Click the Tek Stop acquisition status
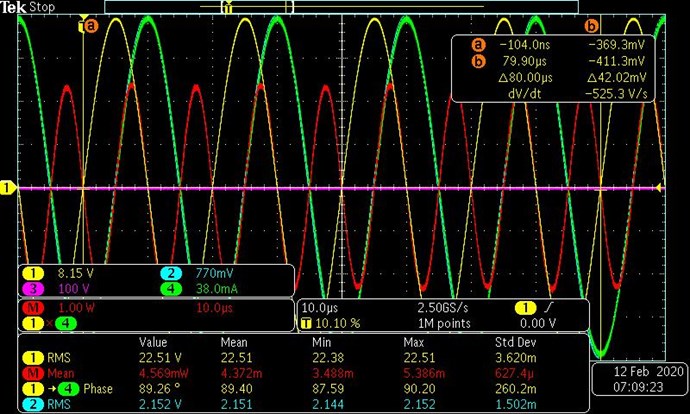Viewport: 690px width, 414px height. [27, 7]
